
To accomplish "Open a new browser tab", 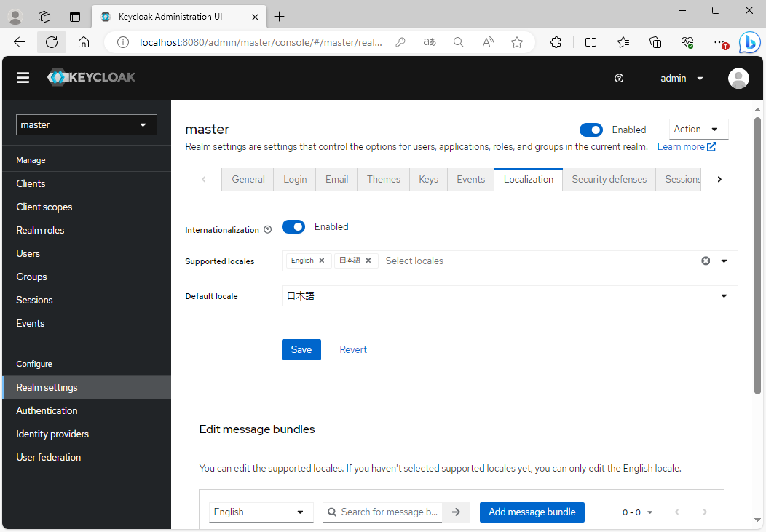I will tap(279, 17).
